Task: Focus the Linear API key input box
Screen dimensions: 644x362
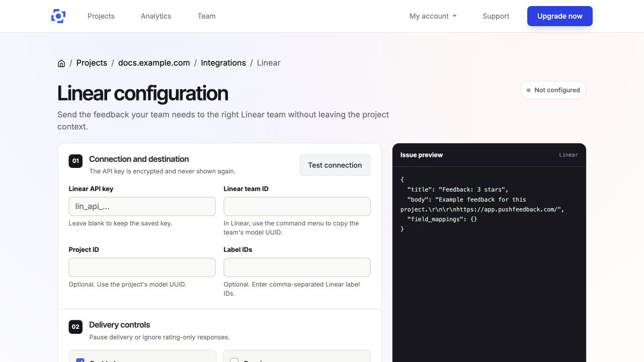Action: pos(142,206)
